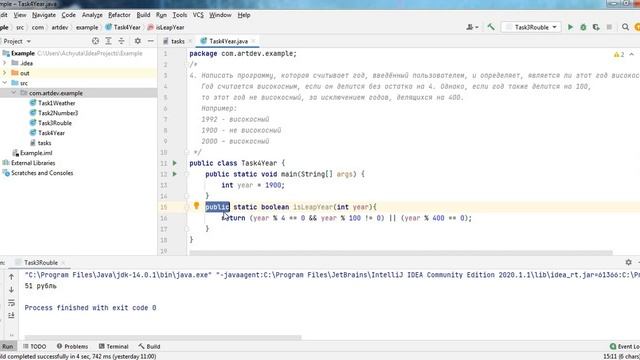Switch to the tasks editor tab

[x=178, y=41]
